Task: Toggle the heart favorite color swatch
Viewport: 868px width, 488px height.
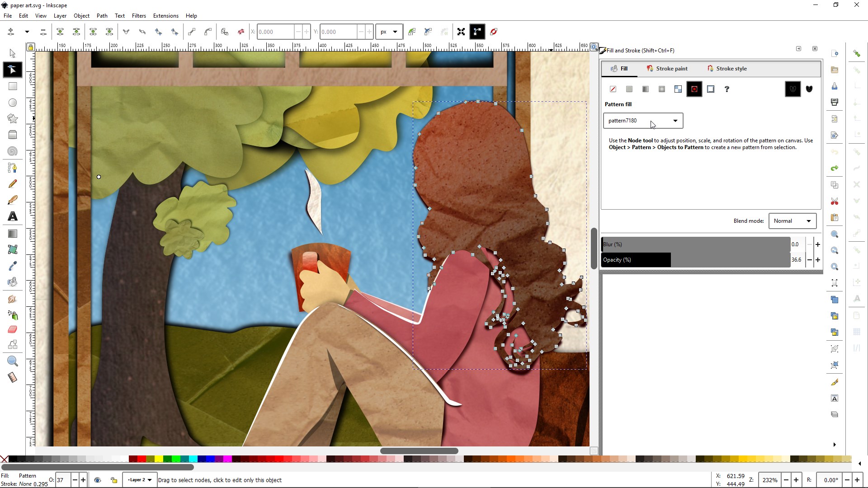Action: 810,89
